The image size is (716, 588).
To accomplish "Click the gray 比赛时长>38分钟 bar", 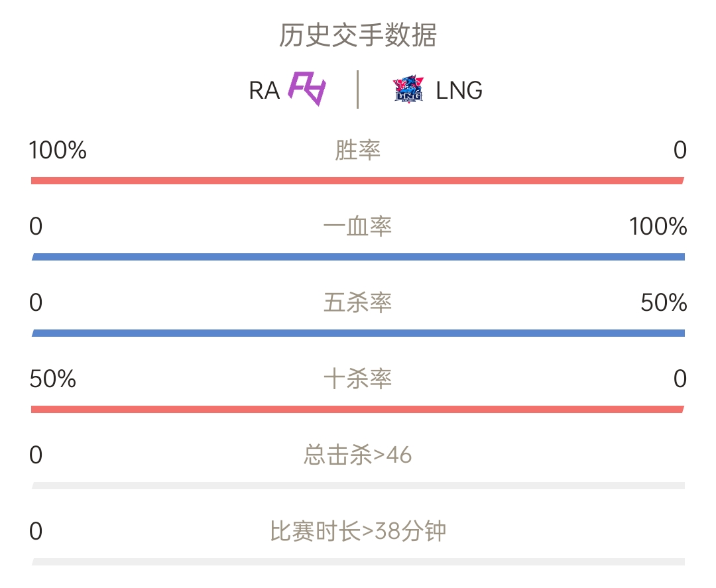I will [x=358, y=562].
